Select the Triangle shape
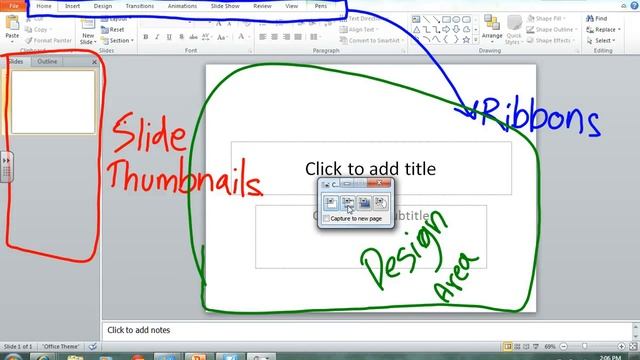This screenshot has width=640, height=360. tap(416, 29)
